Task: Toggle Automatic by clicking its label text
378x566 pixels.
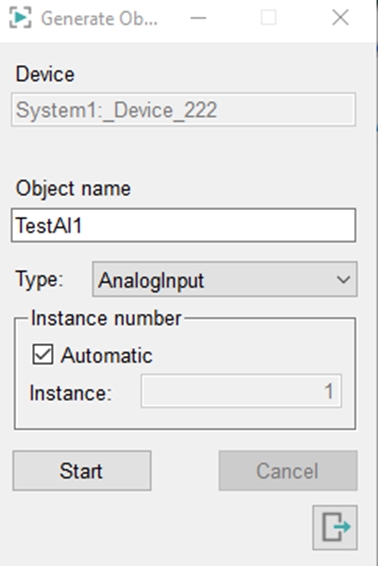Action: [107, 356]
